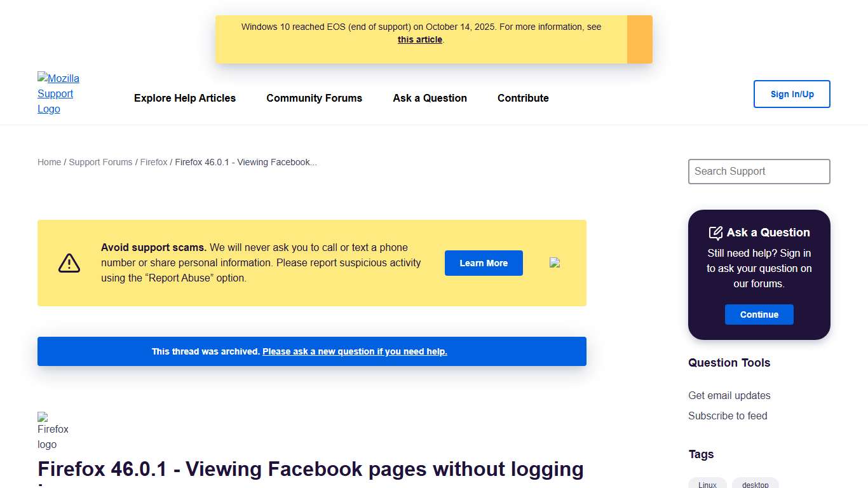Click the Linux tag
This screenshot has width=868, height=488.
tap(707, 484)
